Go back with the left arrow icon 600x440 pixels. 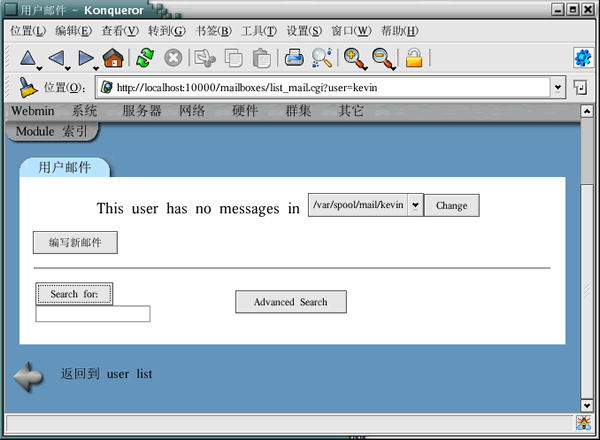[56, 58]
